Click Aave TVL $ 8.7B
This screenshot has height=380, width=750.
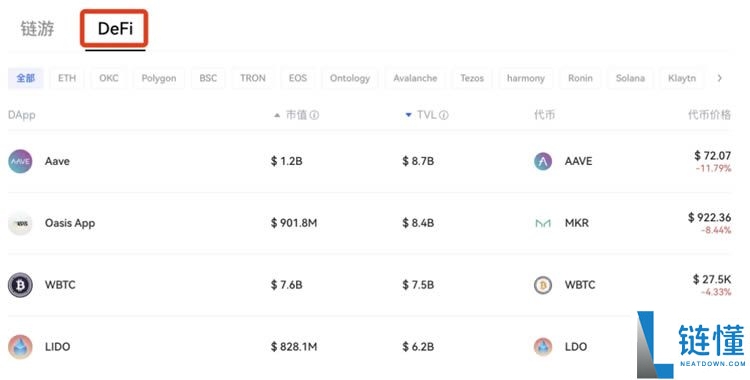pyautogui.click(x=418, y=161)
